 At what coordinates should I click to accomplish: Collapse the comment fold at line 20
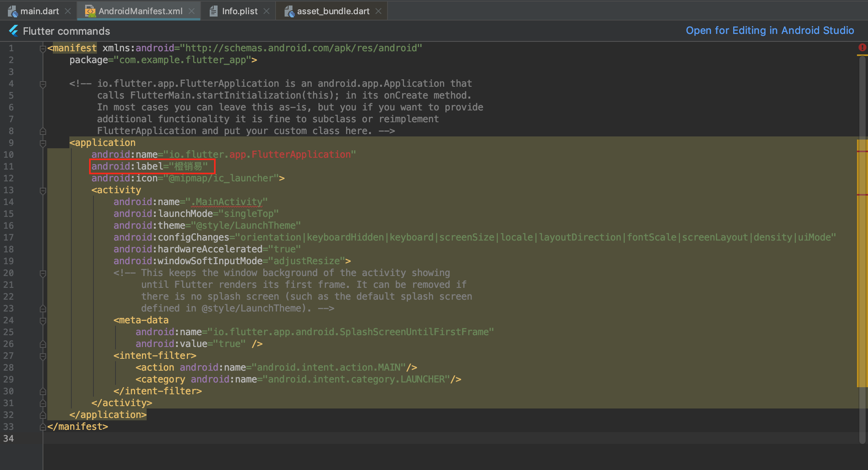(x=43, y=273)
